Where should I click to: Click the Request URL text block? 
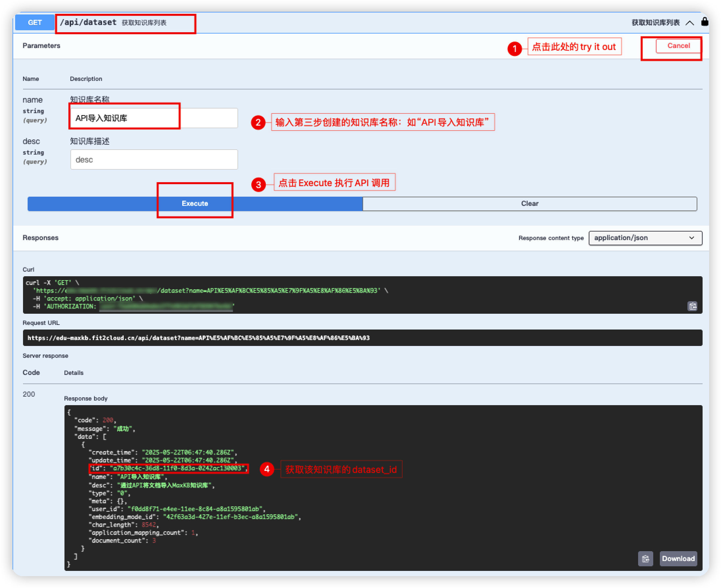[x=199, y=338]
